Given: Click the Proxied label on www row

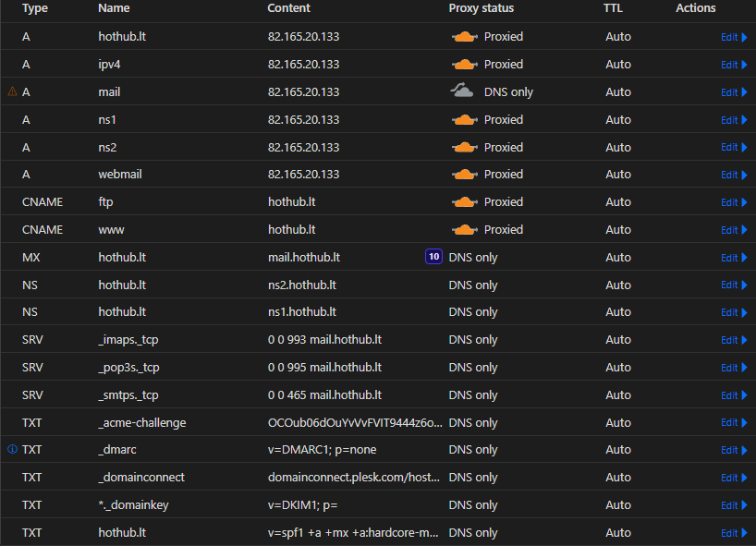Looking at the screenshot, I should 504,229.
